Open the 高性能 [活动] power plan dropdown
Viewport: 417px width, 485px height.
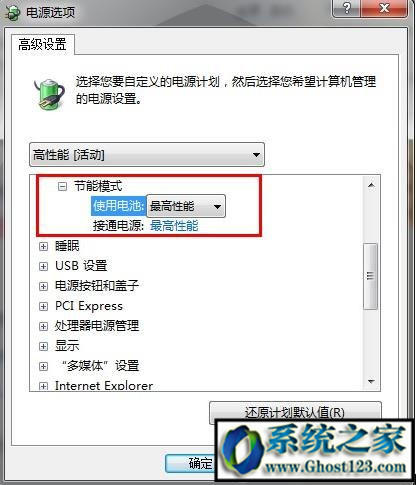click(x=147, y=155)
